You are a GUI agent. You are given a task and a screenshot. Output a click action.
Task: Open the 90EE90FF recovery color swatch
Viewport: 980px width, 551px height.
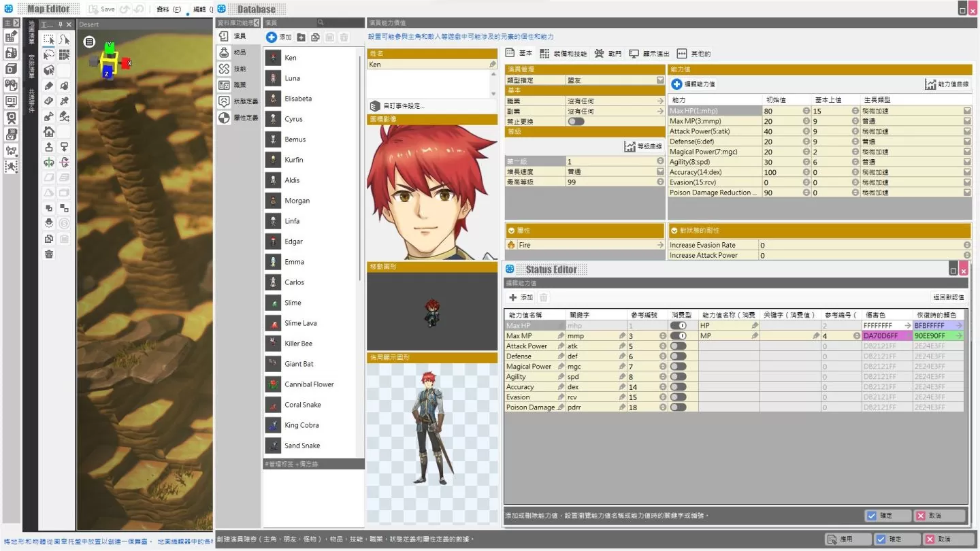tap(938, 336)
